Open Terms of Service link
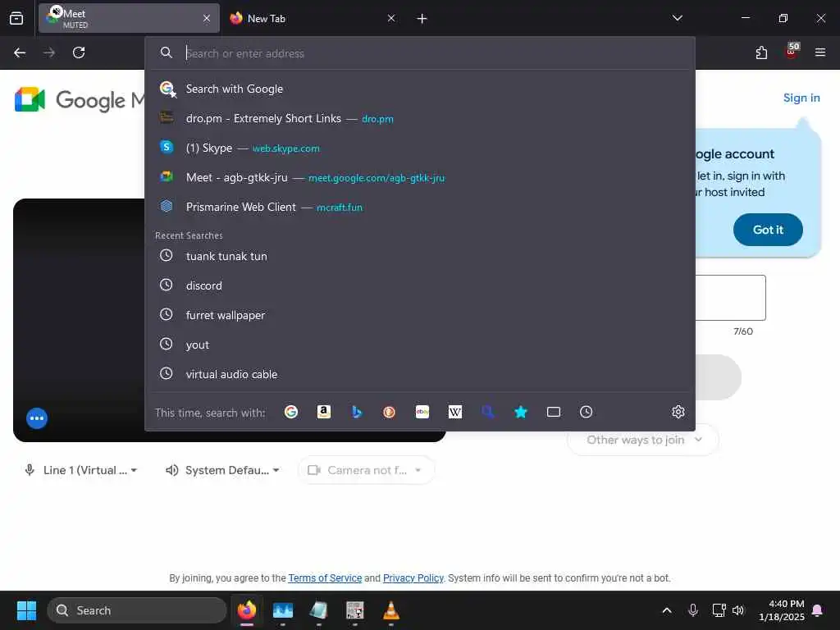This screenshot has height=630, width=840. [325, 578]
